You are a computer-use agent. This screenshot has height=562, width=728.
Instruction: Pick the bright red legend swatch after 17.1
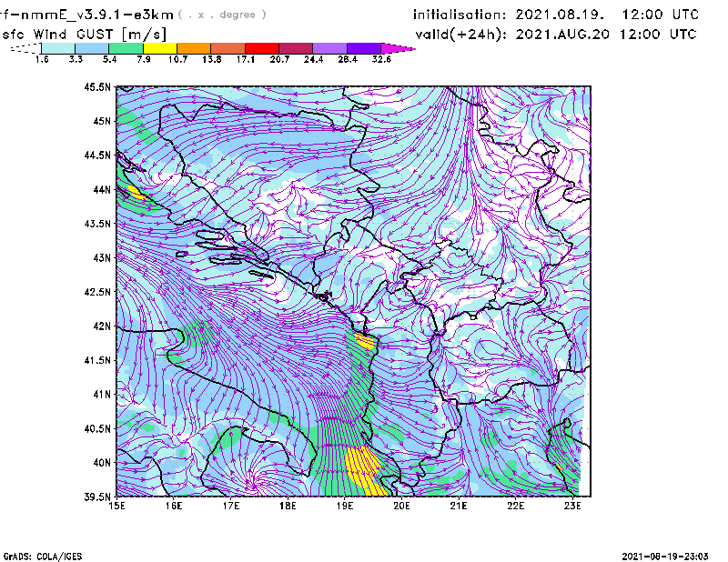pos(262,48)
